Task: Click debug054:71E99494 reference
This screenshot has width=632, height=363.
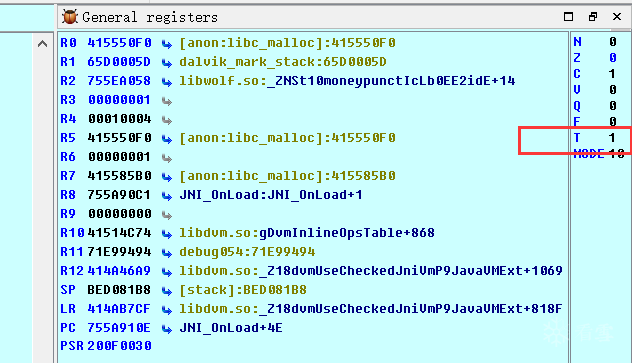Action: point(247,252)
